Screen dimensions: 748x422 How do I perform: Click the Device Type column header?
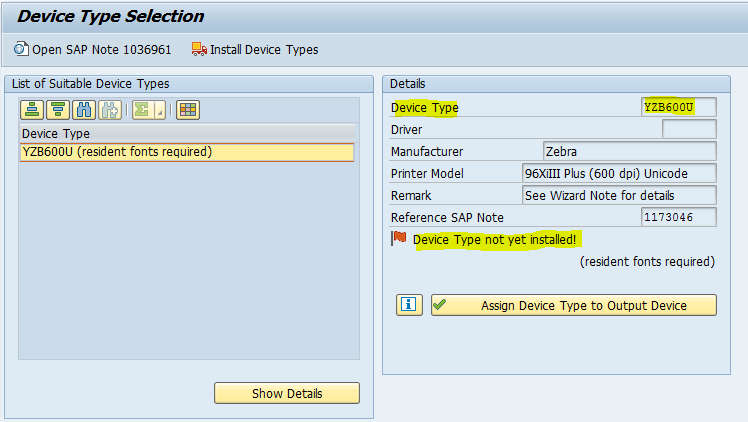click(186, 133)
